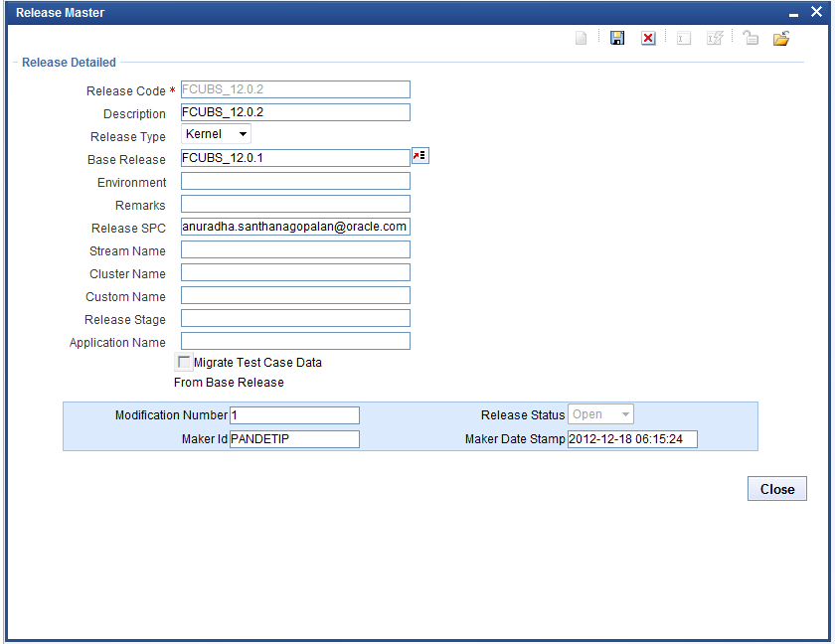Click the Application Name label

click(x=117, y=343)
